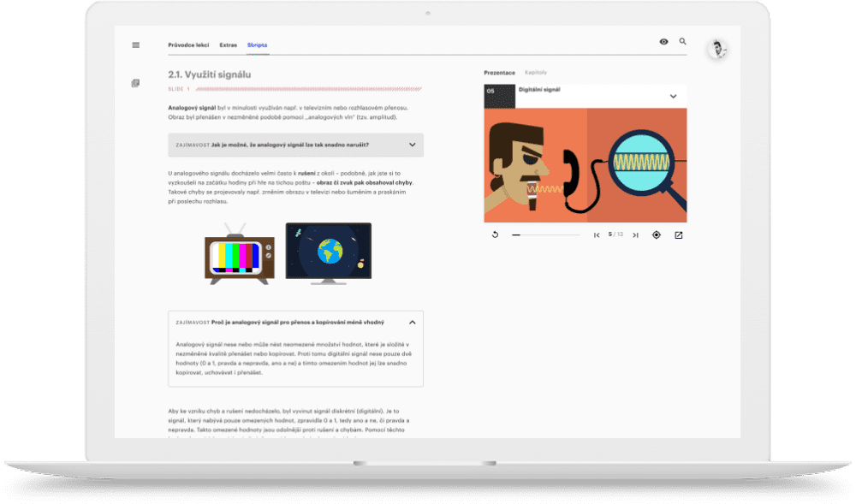Open presentation in a new window

click(x=679, y=234)
